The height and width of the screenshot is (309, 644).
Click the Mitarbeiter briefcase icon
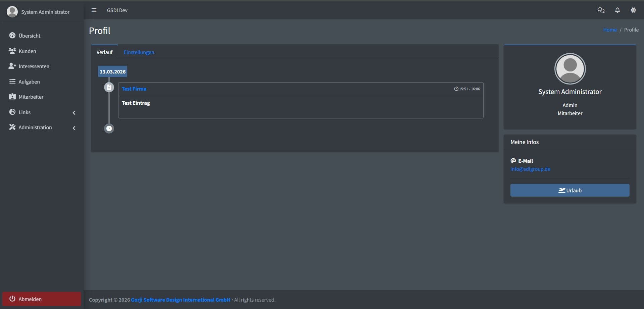(12, 96)
